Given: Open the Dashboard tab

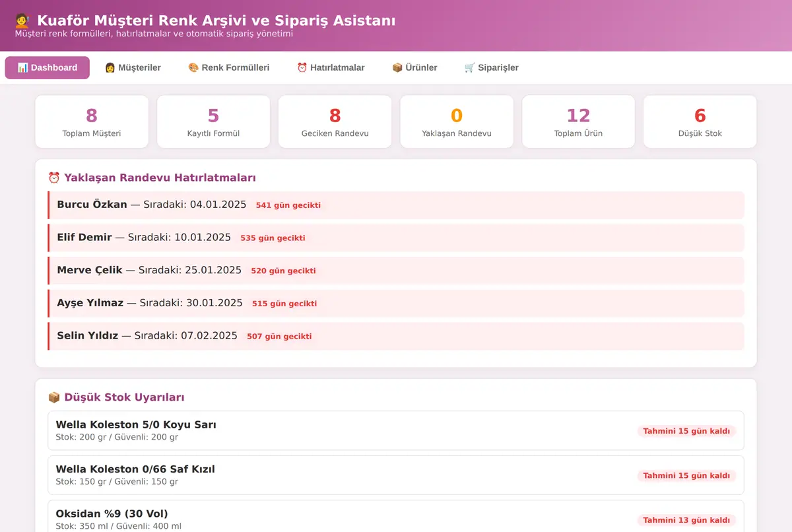Looking at the screenshot, I should click(48, 67).
